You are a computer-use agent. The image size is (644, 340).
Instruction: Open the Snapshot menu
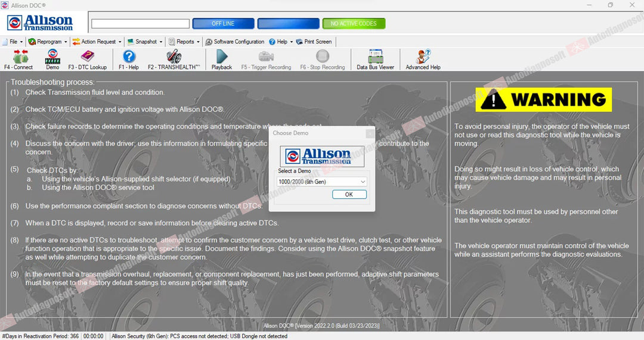tap(145, 42)
